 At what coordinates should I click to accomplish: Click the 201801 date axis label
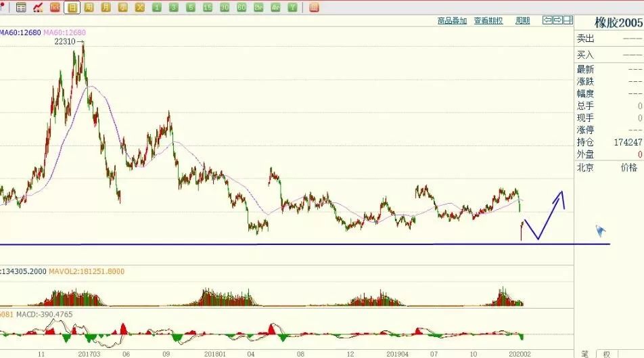click(215, 354)
